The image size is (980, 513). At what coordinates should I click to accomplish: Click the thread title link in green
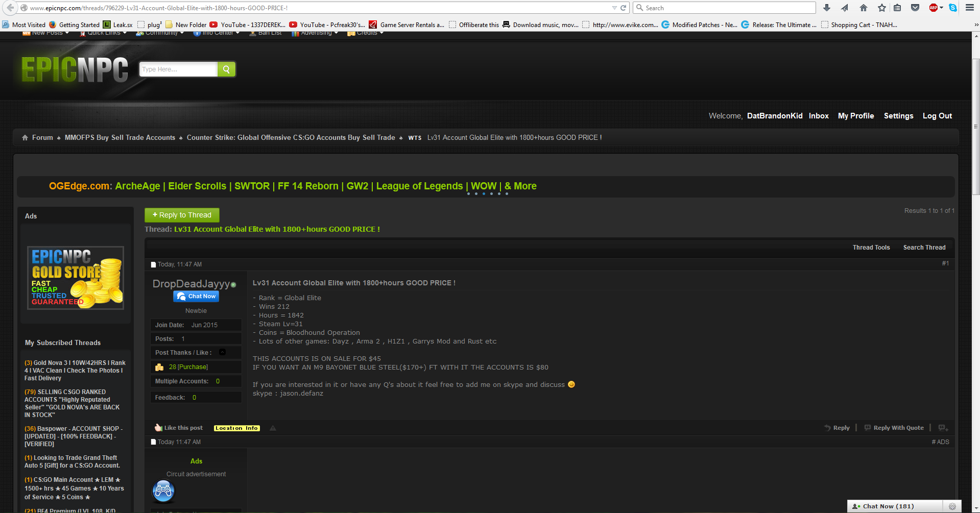pos(277,229)
